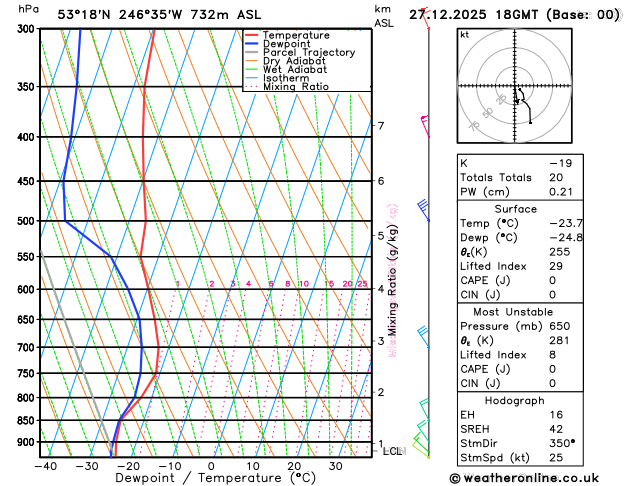The height and width of the screenshot is (486, 629).
Task: Click the 500 hPa blue wind barb
Action: (423, 210)
